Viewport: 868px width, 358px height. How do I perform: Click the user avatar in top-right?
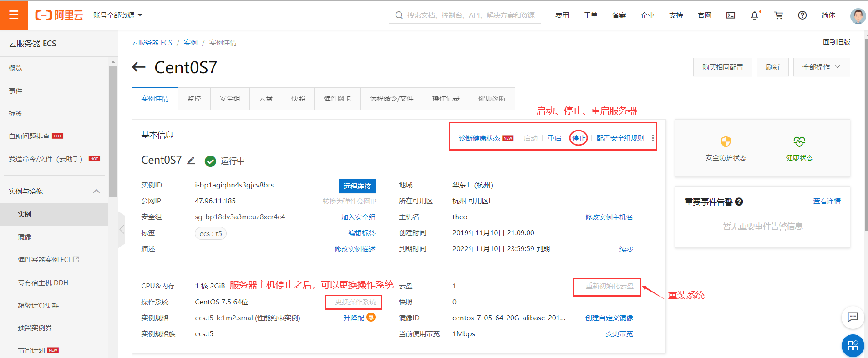pyautogui.click(x=858, y=15)
